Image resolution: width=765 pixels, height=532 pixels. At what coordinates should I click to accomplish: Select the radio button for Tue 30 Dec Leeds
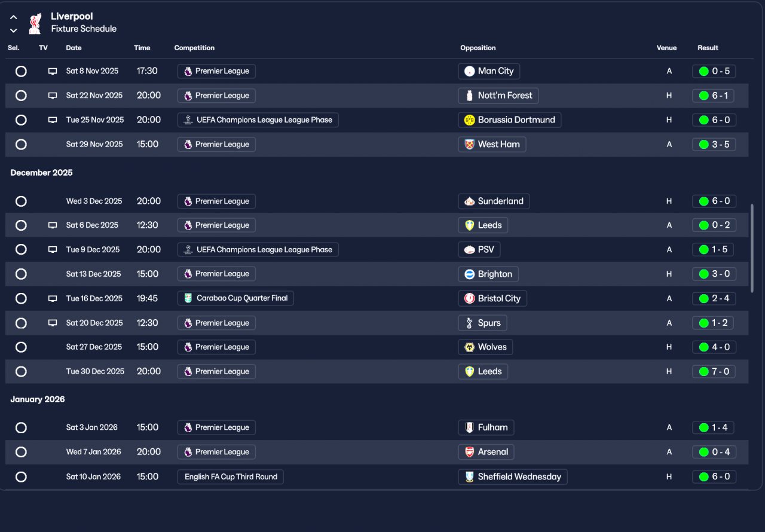click(x=21, y=372)
